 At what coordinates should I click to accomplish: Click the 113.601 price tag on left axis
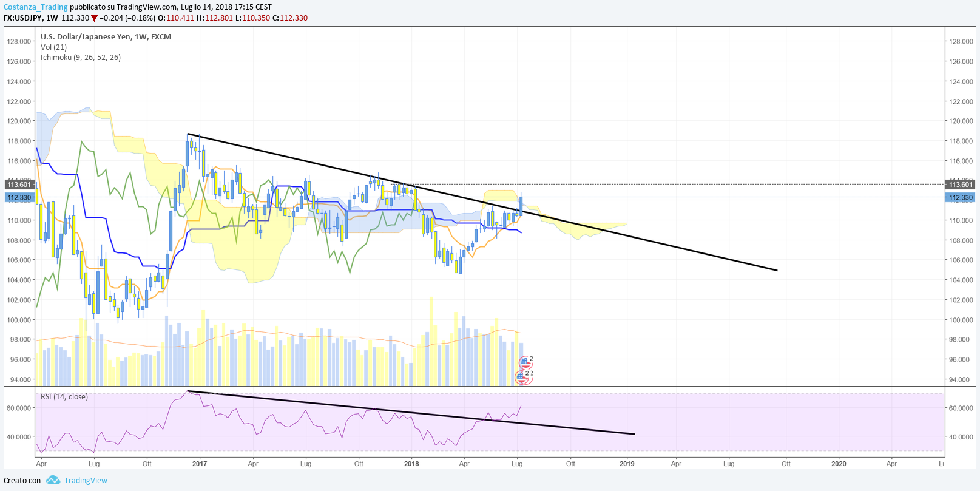coord(19,185)
